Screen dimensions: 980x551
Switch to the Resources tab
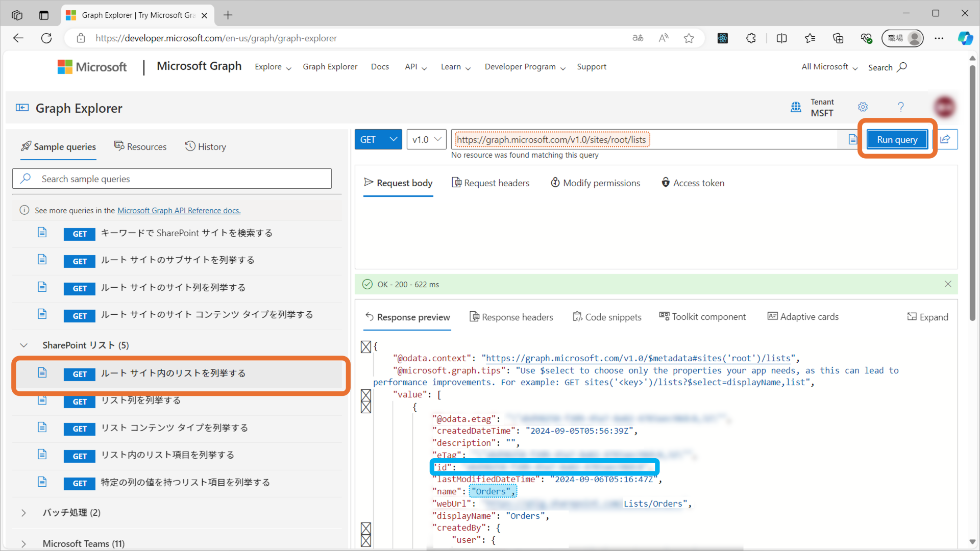click(x=140, y=146)
